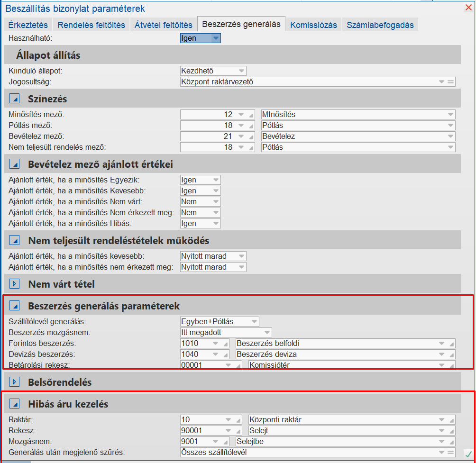Open Pótlás mező name dropdown

tap(450, 126)
